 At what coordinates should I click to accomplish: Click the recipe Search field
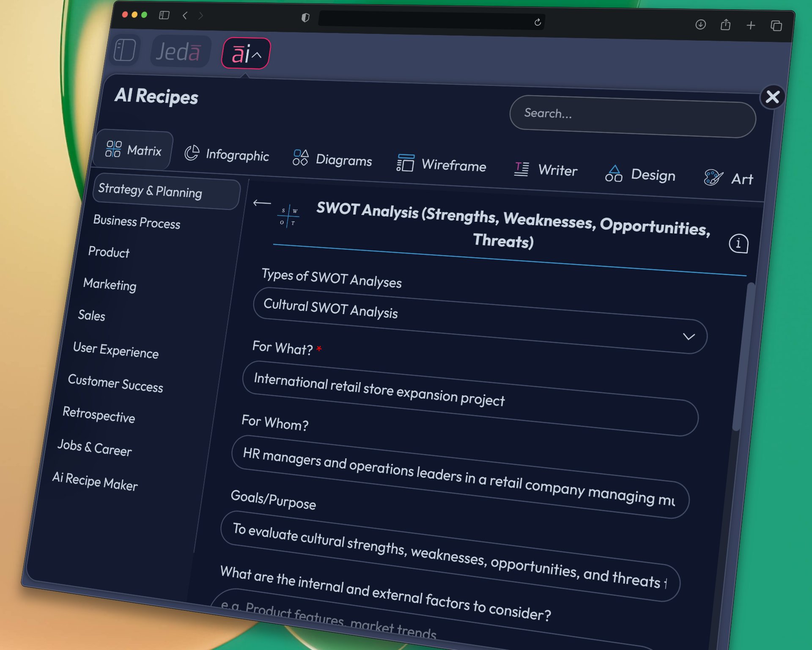click(632, 116)
